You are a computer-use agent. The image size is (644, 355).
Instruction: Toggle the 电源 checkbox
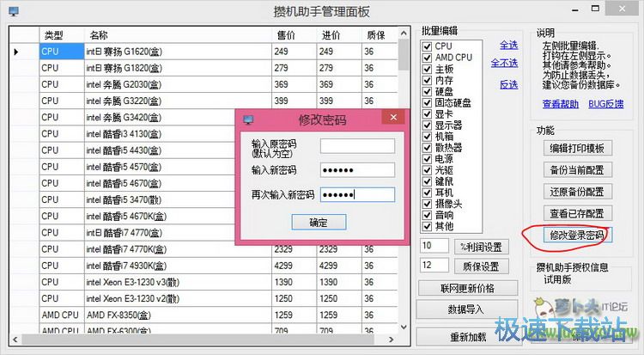427,159
